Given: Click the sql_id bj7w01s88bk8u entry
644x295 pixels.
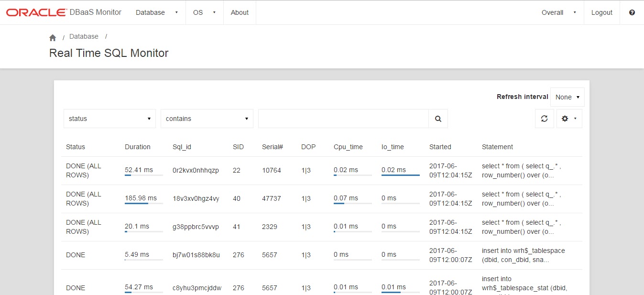Looking at the screenshot, I should (x=197, y=255).
